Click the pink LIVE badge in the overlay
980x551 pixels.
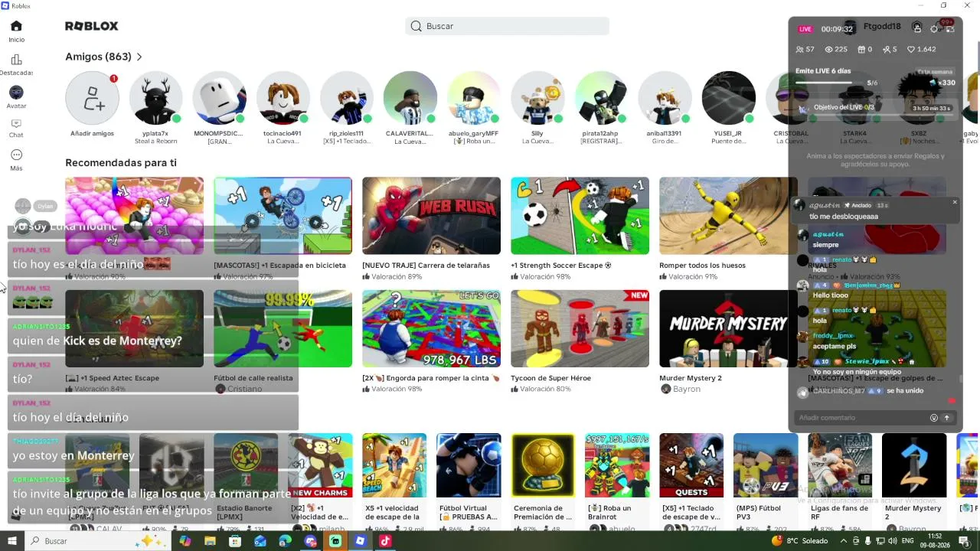(x=805, y=29)
